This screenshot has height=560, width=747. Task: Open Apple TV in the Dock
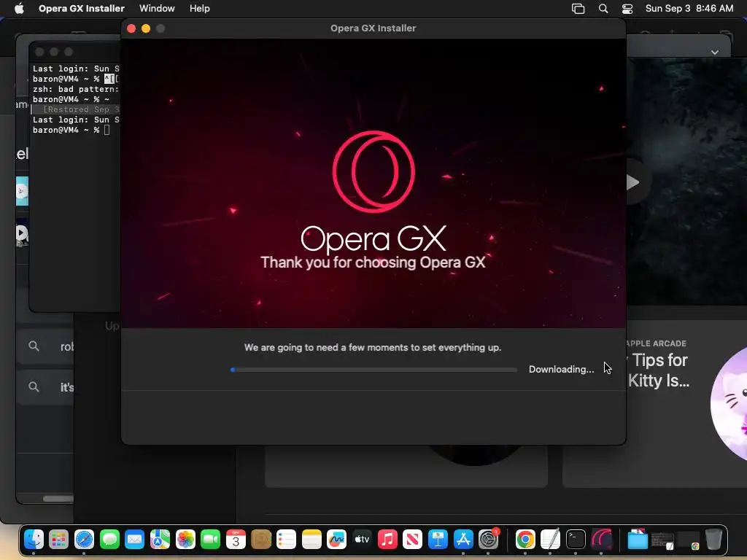pyautogui.click(x=362, y=540)
